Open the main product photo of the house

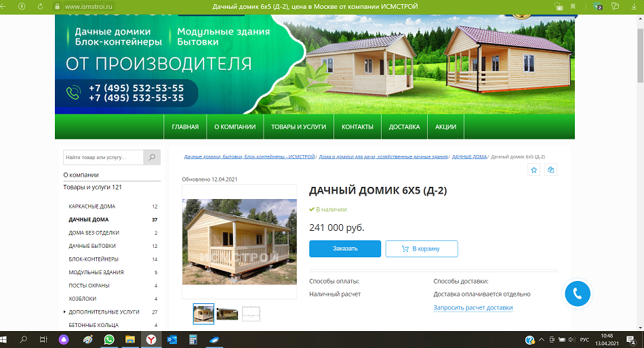coord(239,242)
